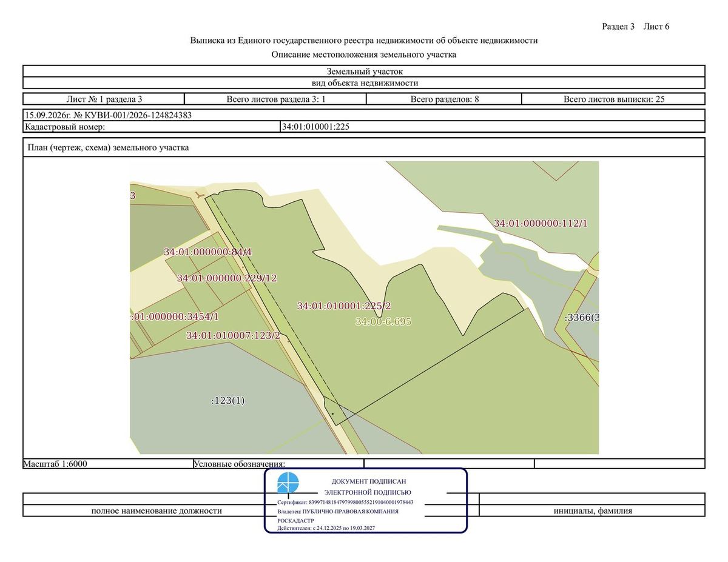Click map label 34:01:000000:112/1
Screen dimensions: 728x562
click(x=541, y=223)
